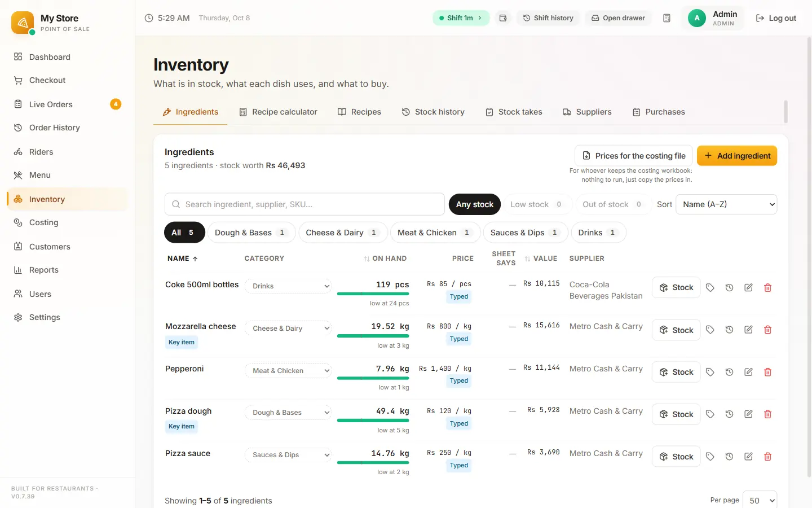The height and width of the screenshot is (508, 812).
Task: Open category dropdown for Pepperoni
Action: (x=289, y=371)
